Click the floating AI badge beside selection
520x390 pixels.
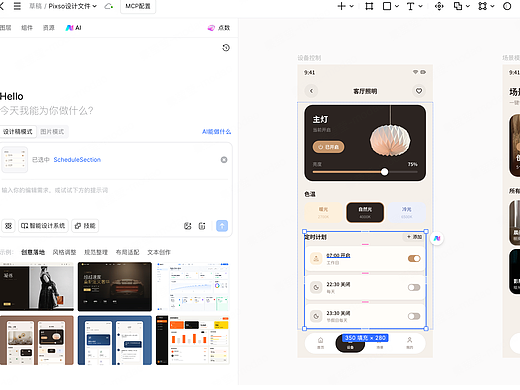pyautogui.click(x=437, y=238)
